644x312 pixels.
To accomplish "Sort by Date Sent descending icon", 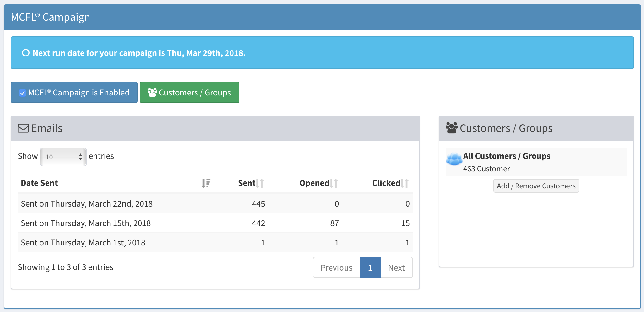I will 206,183.
